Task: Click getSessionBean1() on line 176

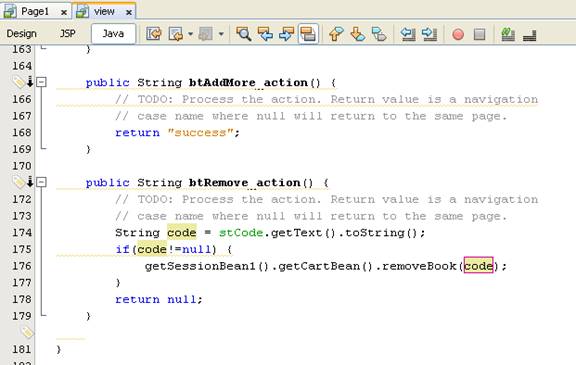Action: click(207, 266)
